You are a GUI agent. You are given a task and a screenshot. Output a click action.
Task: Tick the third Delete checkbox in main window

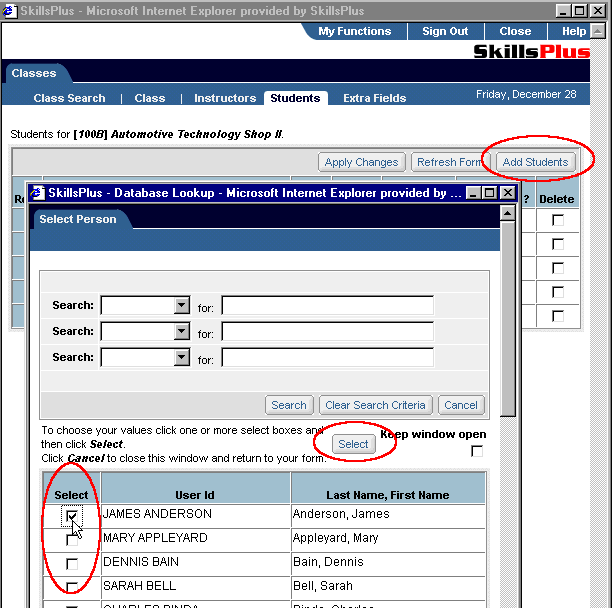558,268
